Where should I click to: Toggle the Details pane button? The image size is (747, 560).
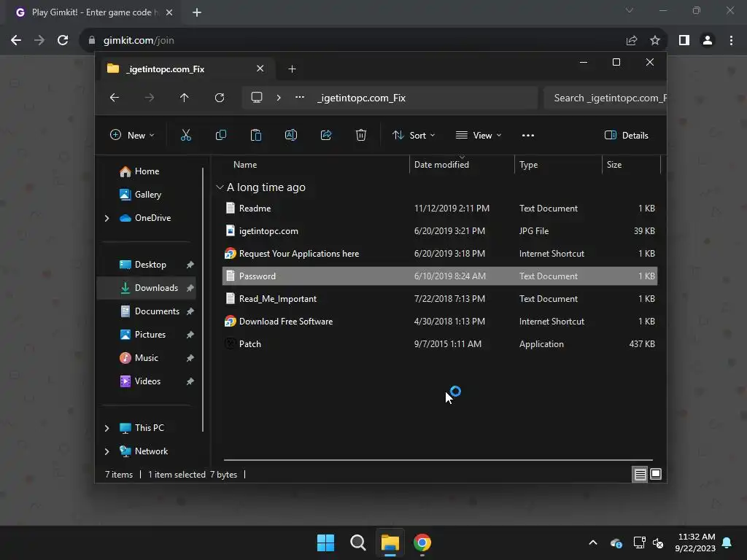tap(627, 135)
